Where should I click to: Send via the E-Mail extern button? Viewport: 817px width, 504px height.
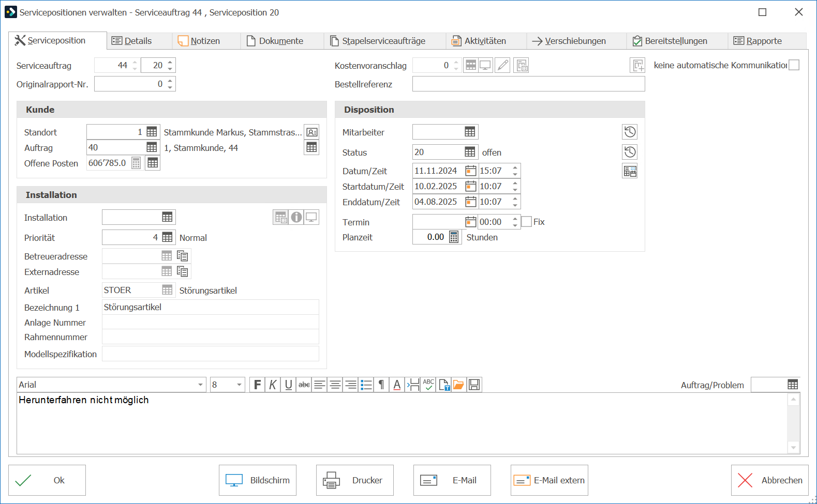pyautogui.click(x=549, y=480)
